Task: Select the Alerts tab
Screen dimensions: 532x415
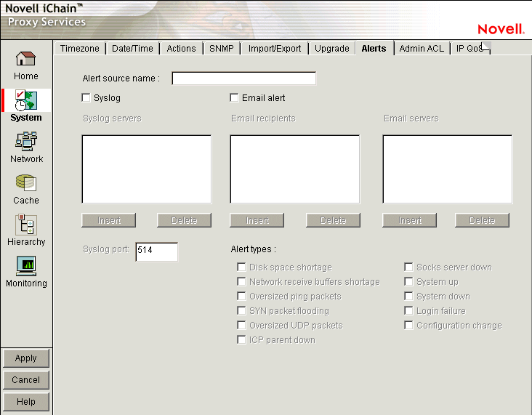Action: point(374,49)
